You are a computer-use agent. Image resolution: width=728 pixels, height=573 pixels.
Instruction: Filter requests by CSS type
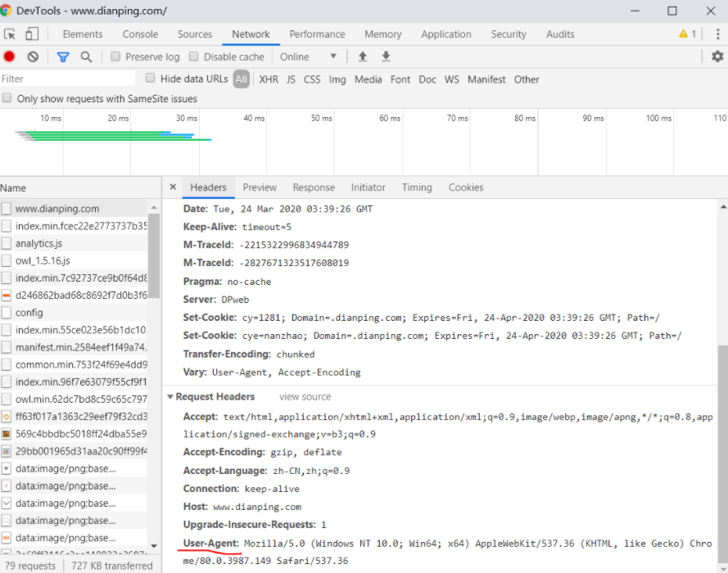[312, 79]
